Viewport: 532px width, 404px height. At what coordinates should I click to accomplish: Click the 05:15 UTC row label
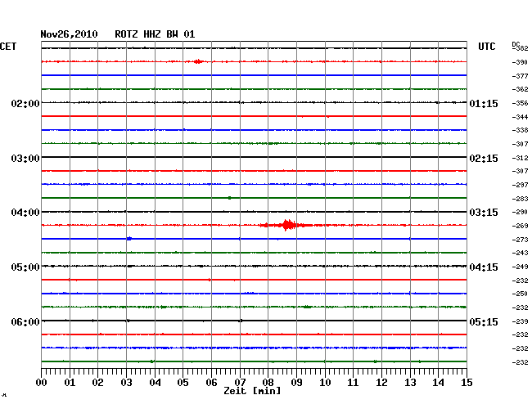pyautogui.click(x=484, y=321)
